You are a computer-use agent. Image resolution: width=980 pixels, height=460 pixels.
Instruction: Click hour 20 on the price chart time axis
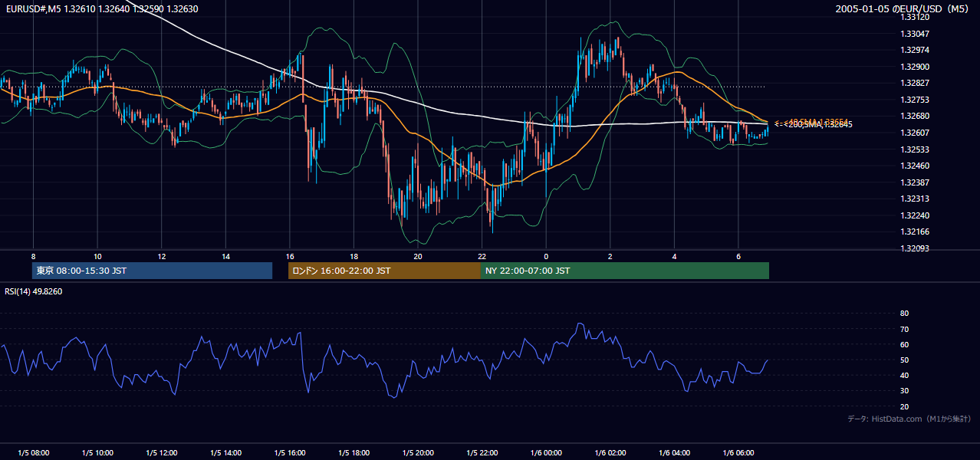pyautogui.click(x=417, y=256)
